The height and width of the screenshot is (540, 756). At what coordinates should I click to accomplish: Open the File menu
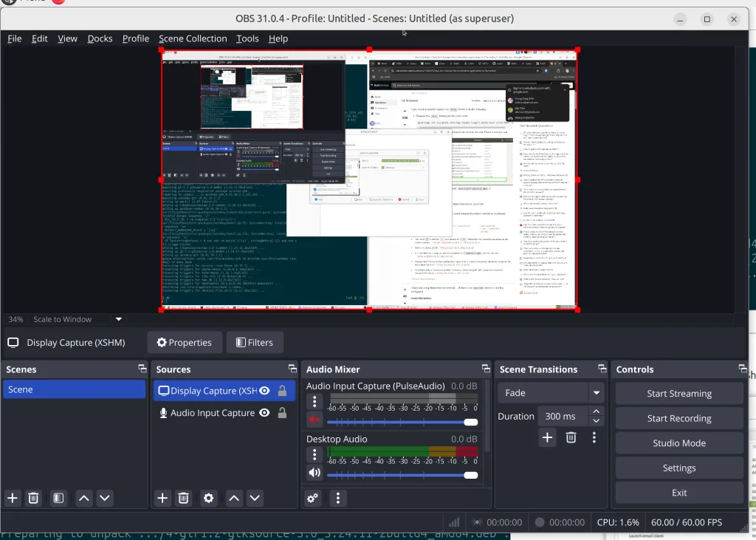(15, 38)
